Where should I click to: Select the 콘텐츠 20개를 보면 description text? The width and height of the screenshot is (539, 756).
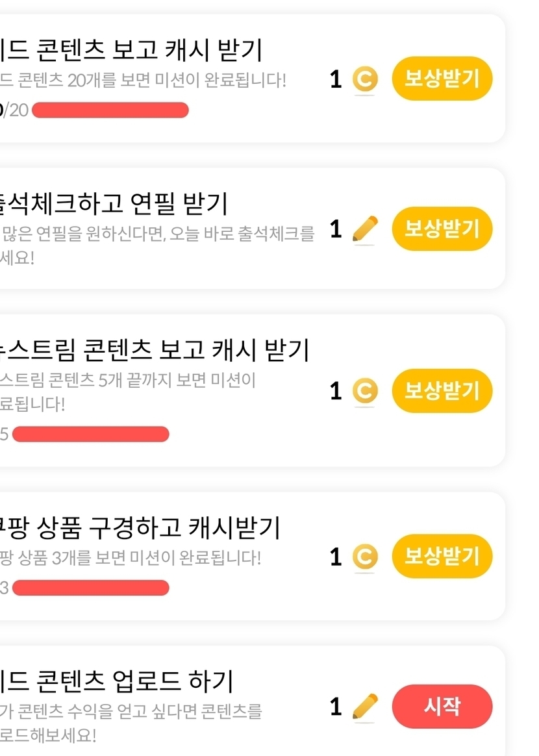pyautogui.click(x=143, y=81)
